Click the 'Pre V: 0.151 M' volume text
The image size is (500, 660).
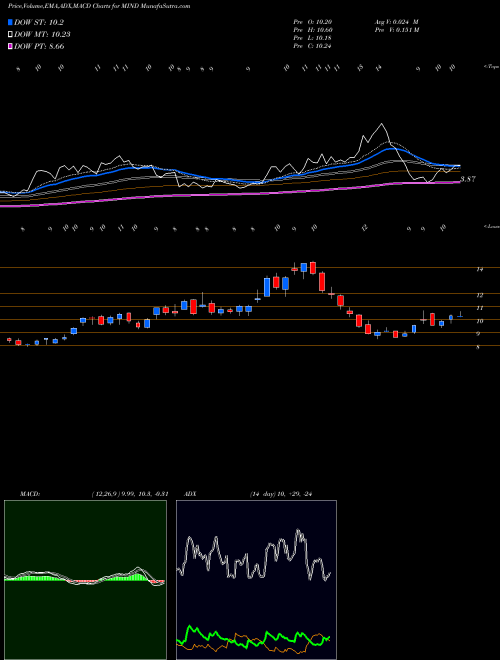pyautogui.click(x=396, y=29)
